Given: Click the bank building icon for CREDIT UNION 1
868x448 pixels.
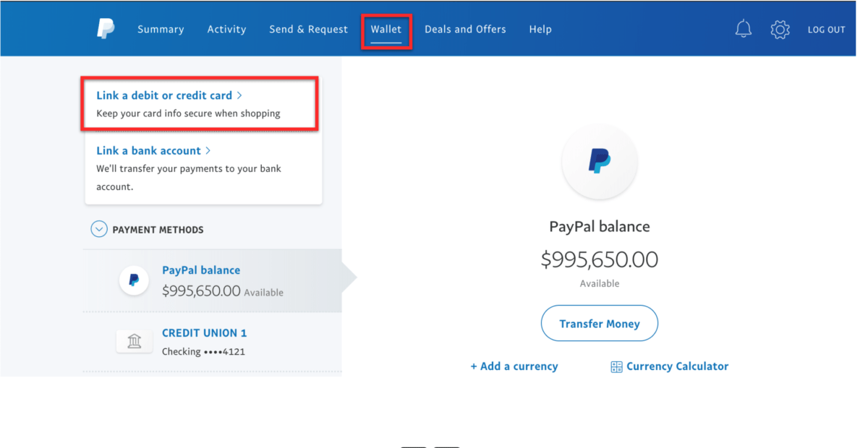Looking at the screenshot, I should pyautogui.click(x=135, y=341).
